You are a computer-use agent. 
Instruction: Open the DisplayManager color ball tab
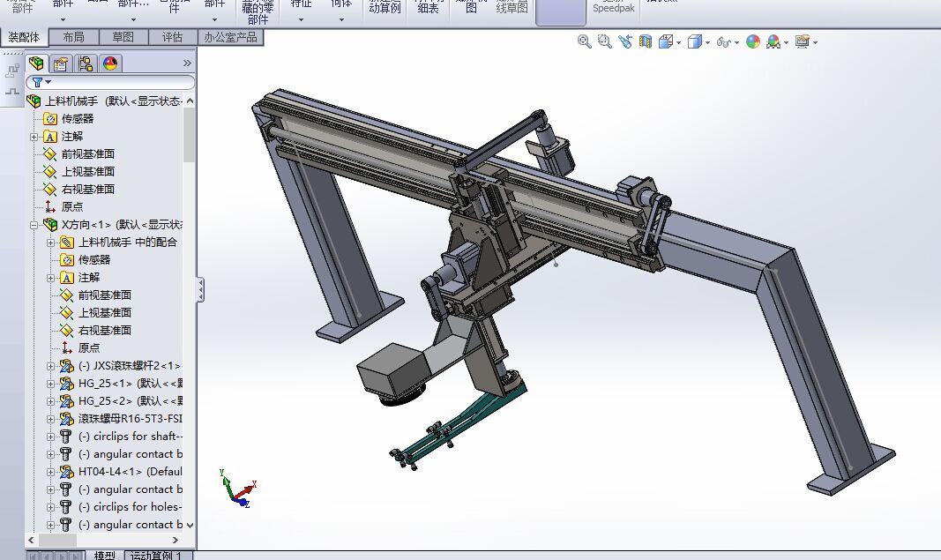[x=110, y=63]
